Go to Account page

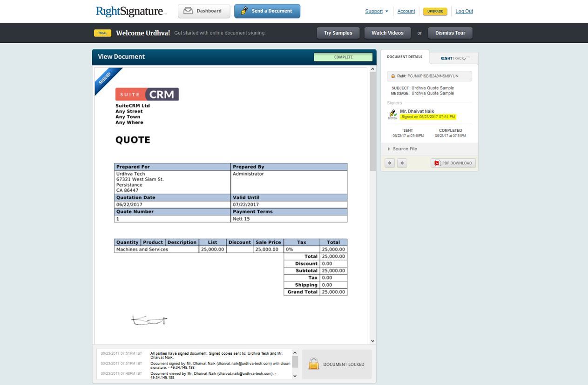406,11
